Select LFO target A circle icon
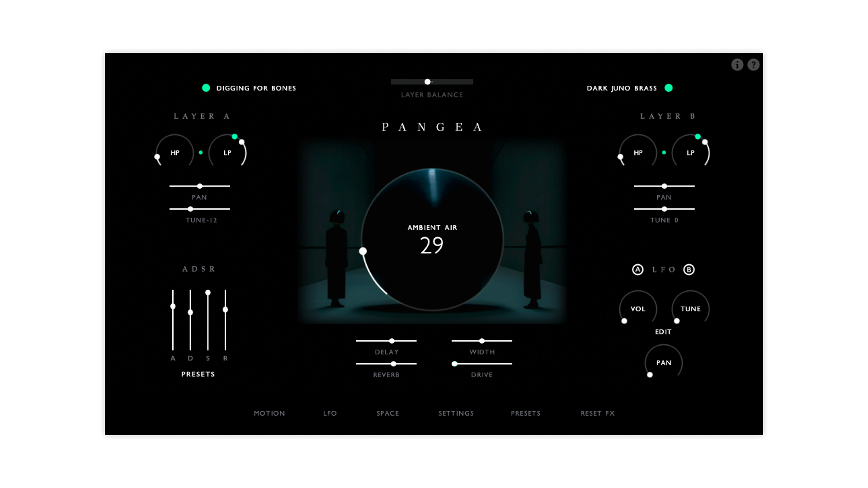This screenshot has height=488, width=868. click(x=637, y=270)
